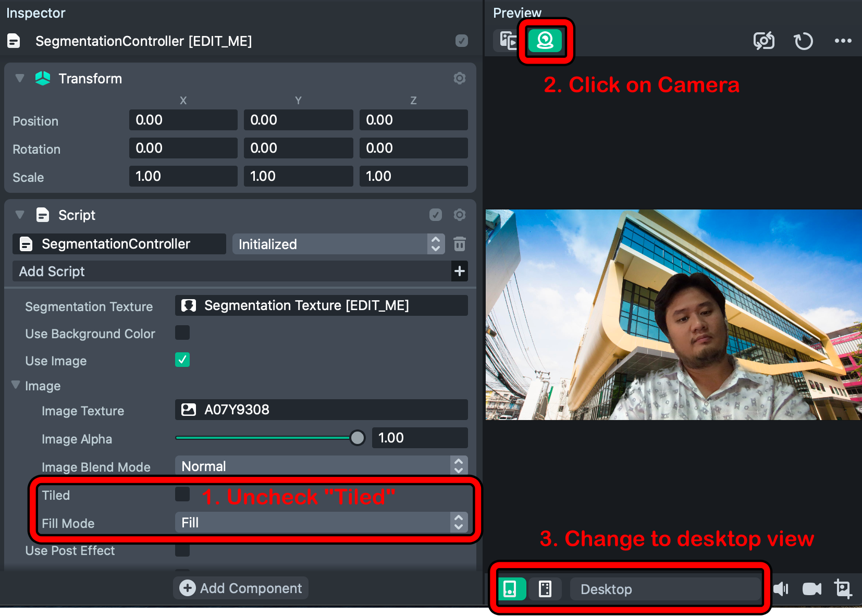The image size is (862, 616).
Task: Click the Script component document icon
Action: pos(43,215)
